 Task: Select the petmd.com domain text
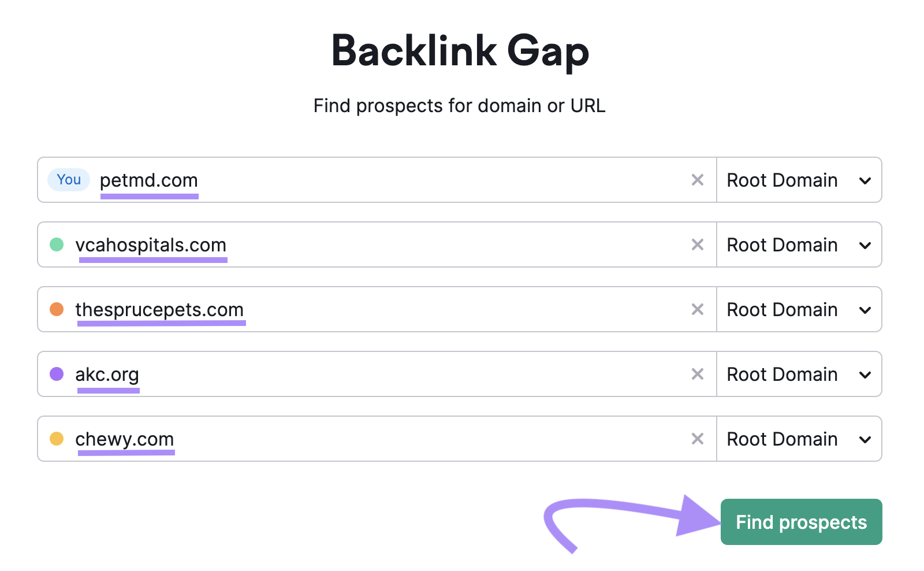(149, 180)
